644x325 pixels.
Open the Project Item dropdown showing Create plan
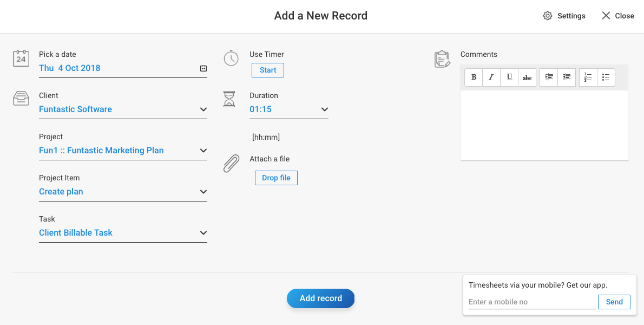point(123,191)
